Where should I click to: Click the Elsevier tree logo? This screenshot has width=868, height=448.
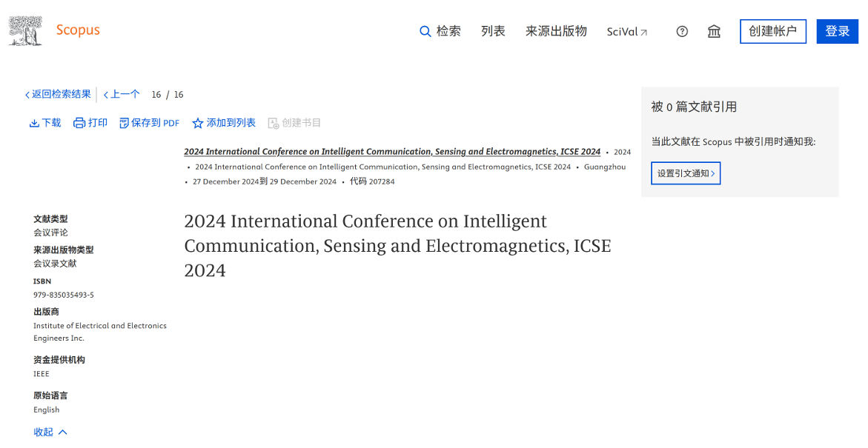[25, 30]
